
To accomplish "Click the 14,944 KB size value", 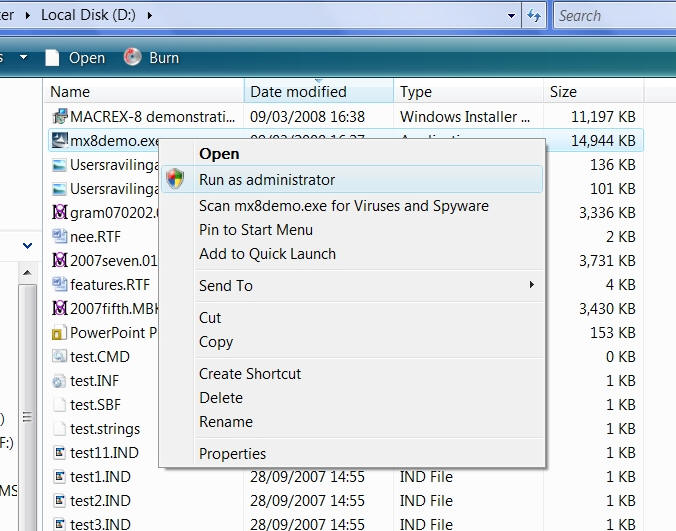I will click(x=603, y=141).
